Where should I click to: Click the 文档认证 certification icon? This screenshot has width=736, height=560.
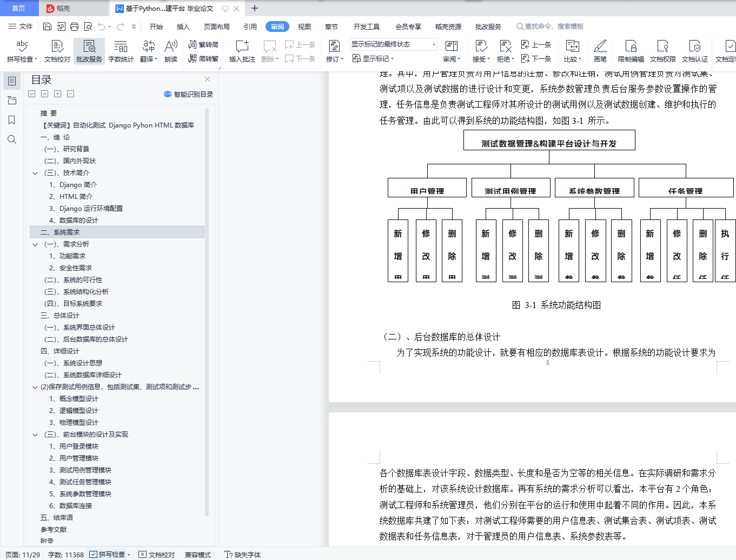695,51
